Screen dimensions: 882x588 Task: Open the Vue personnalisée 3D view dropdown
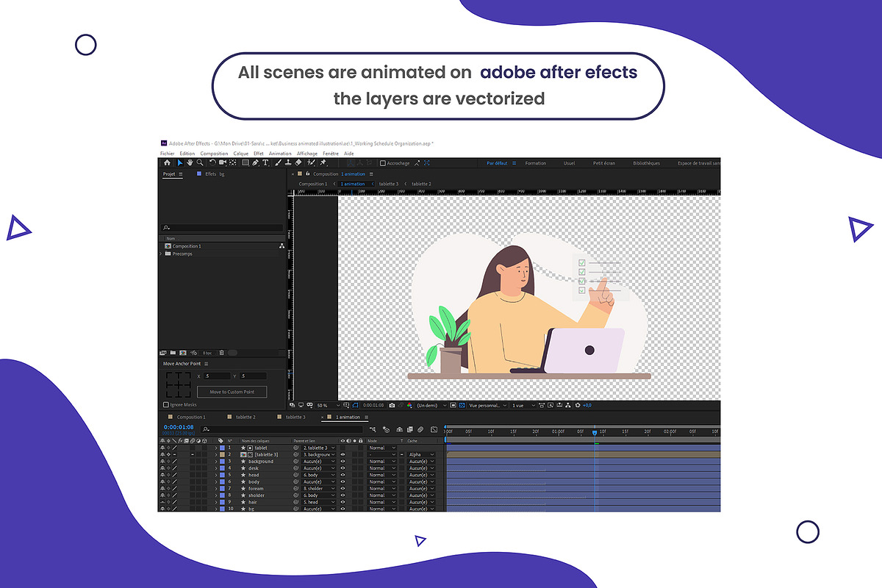click(x=488, y=405)
